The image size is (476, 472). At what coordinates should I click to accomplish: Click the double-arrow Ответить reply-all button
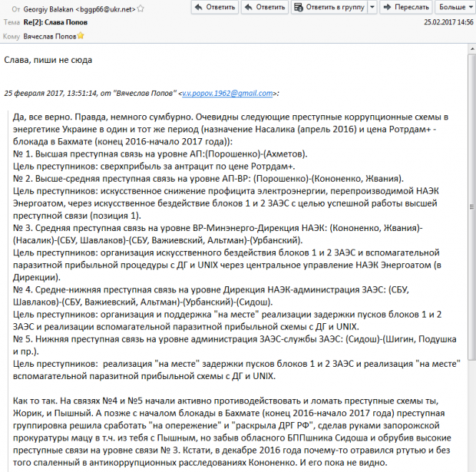[x=264, y=8]
